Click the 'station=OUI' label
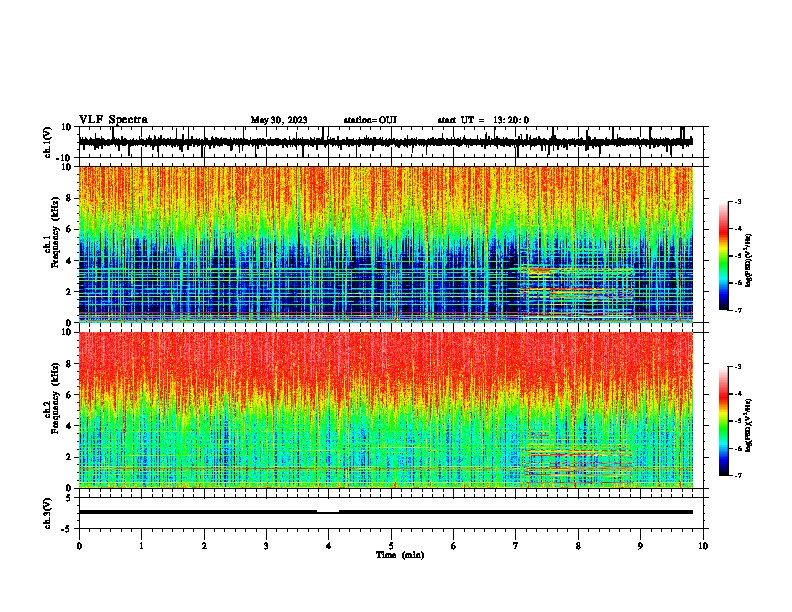This screenshot has height=612, width=792. [370, 120]
